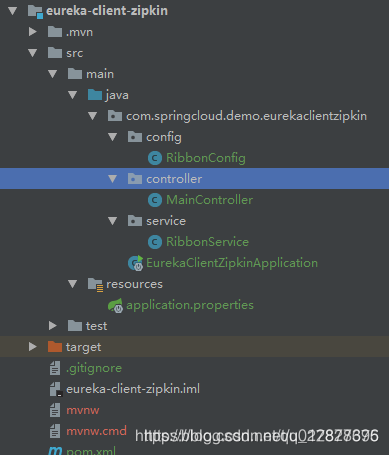Viewport: 389px width, 455px height.
Task: Click the EurekaClientZipkinApplication Spring Boot icon
Action: click(x=136, y=263)
